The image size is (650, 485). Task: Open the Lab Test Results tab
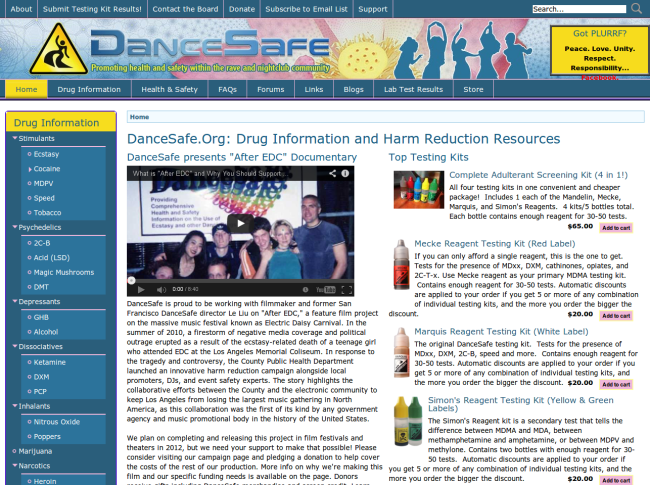tap(414, 89)
